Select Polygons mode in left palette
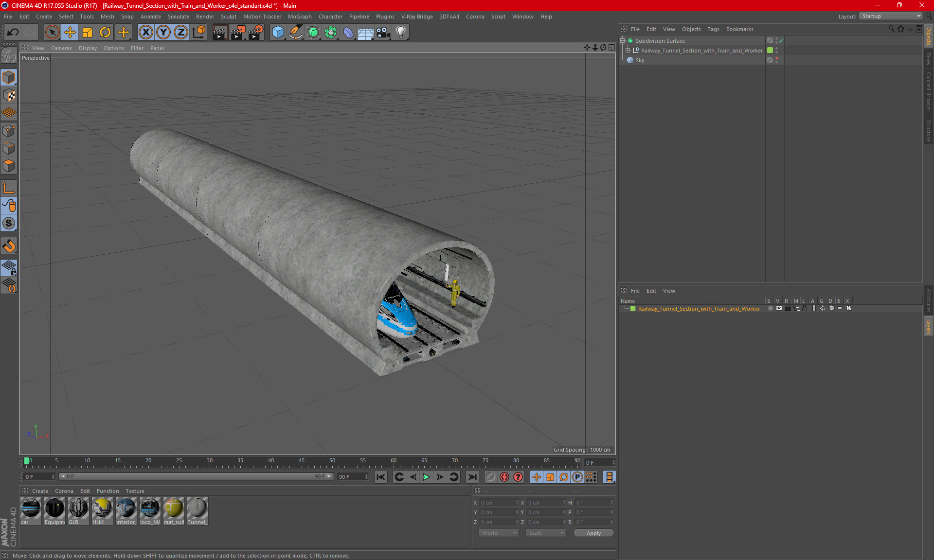Viewport: 934px width, 560px height. (x=9, y=166)
